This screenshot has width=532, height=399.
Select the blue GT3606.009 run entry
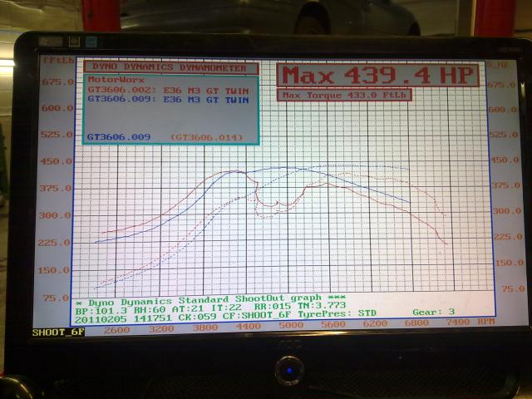[168, 99]
